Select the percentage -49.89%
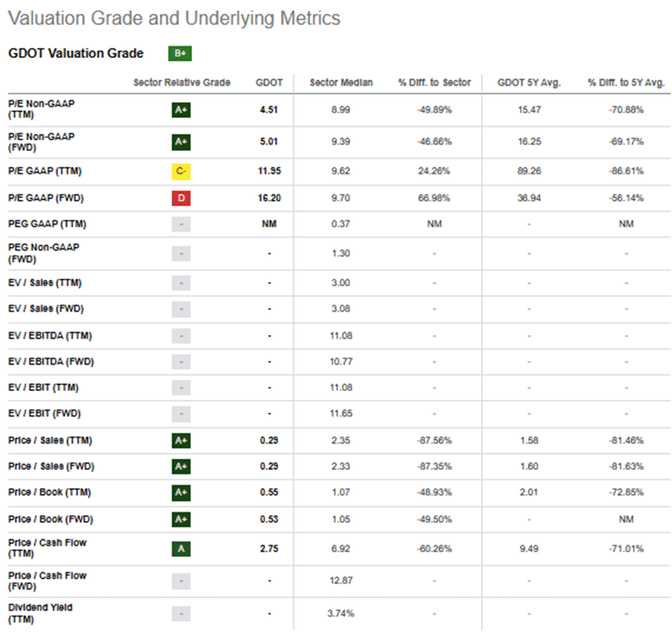This screenshot has height=632, width=672. 435,110
